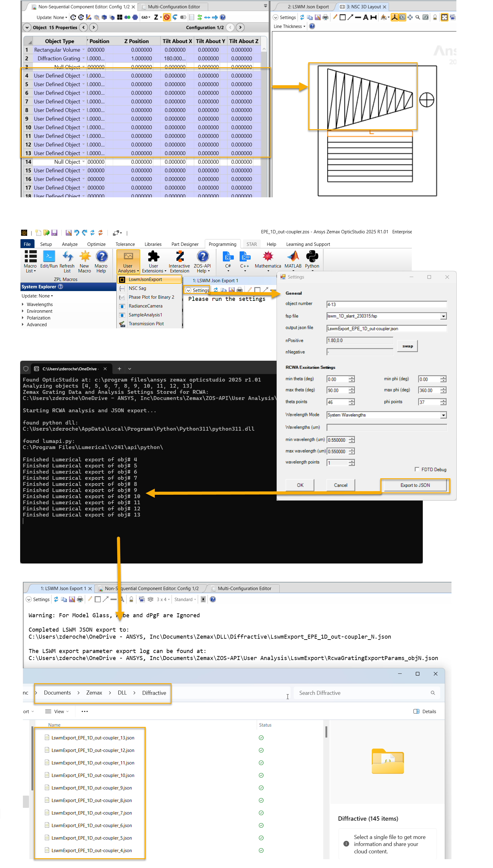Expand Settings in bottom LSWM Json Export window

click(29, 599)
